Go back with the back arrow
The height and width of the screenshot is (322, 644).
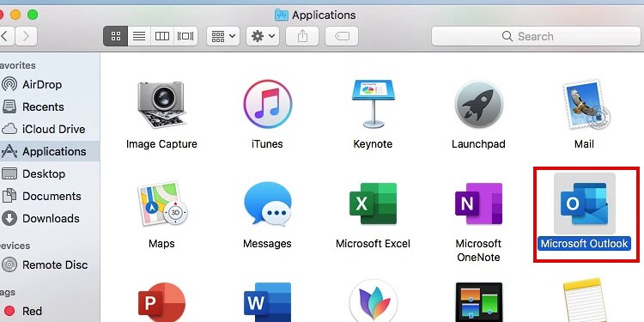coord(6,36)
